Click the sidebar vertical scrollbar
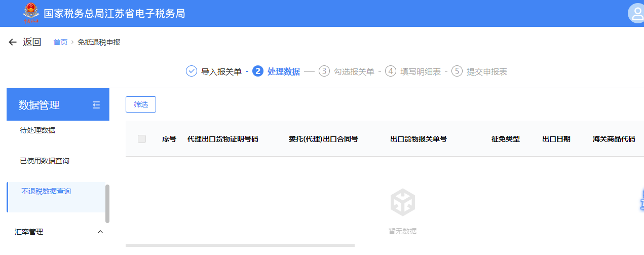The width and height of the screenshot is (644, 255). pos(107,203)
